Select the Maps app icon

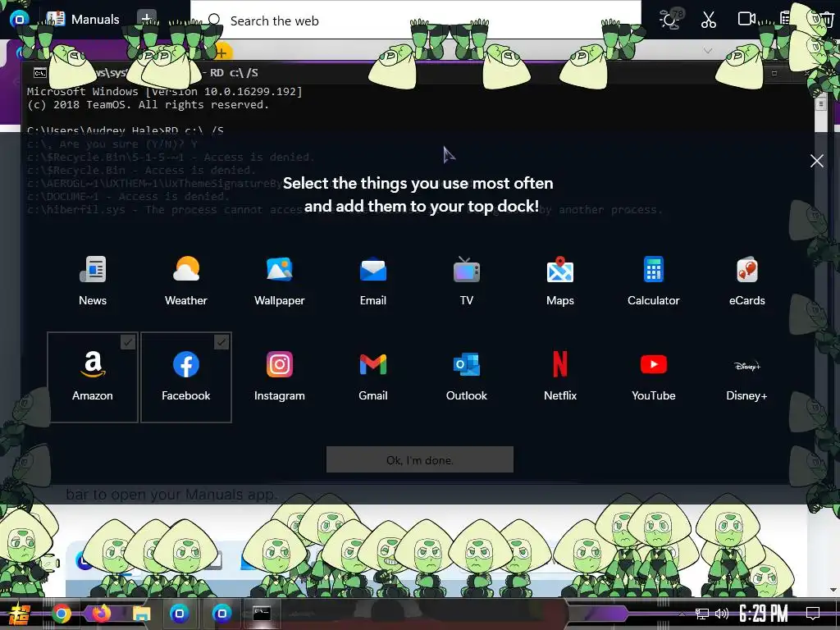tap(559, 269)
